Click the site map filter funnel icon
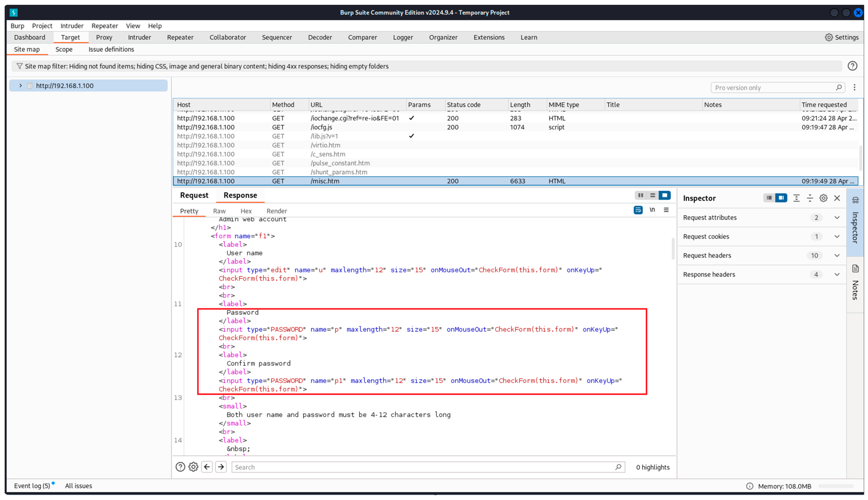This screenshot has height=500, width=868. click(x=19, y=66)
